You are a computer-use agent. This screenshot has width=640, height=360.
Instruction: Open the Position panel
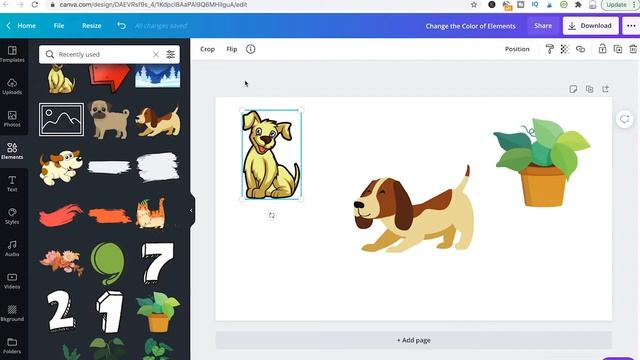(517, 49)
